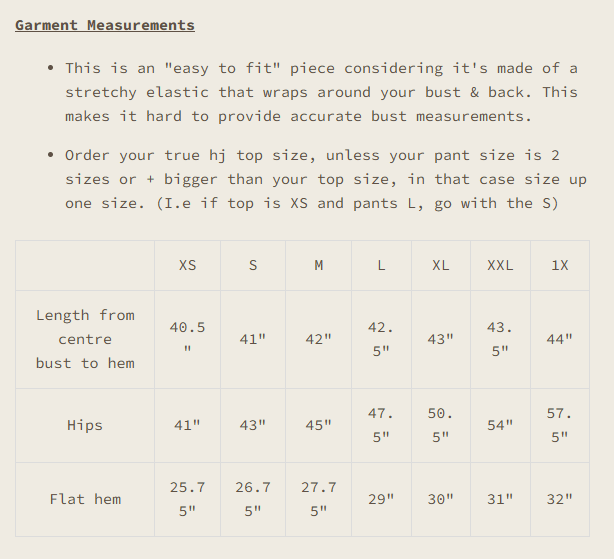
Task: Click the Hips measurement for size XXL
Action: [x=500, y=425]
